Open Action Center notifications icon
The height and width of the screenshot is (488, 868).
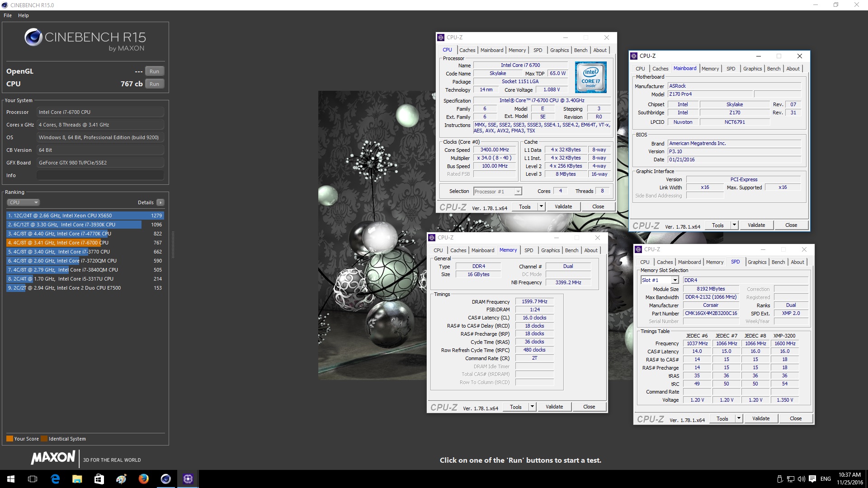click(812, 479)
